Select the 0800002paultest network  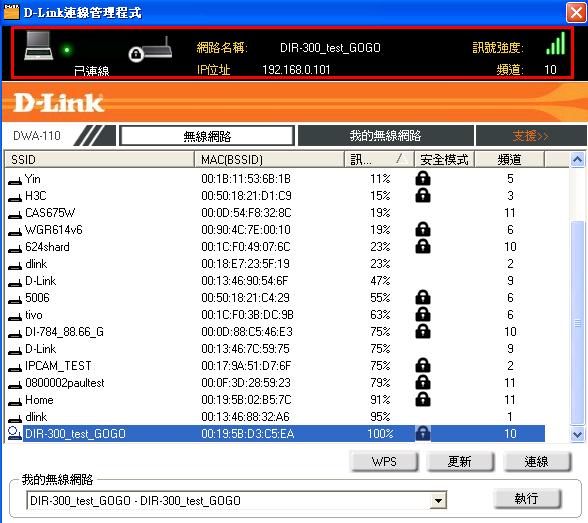pos(276,382)
